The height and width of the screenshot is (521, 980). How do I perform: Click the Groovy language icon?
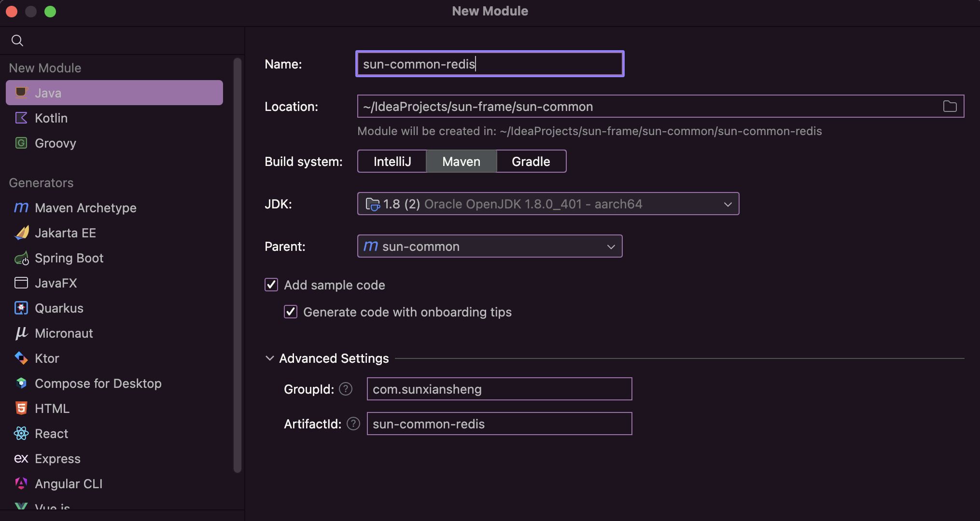click(x=21, y=143)
